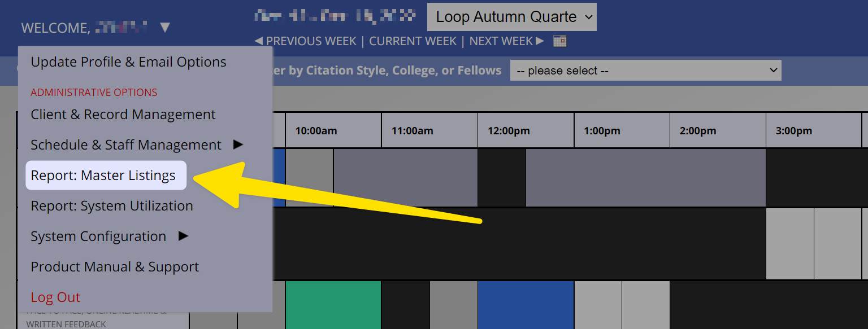Viewport: 868px width, 329px height.
Task: Click the blue appointment block at 12:00pm
Action: (x=526, y=305)
